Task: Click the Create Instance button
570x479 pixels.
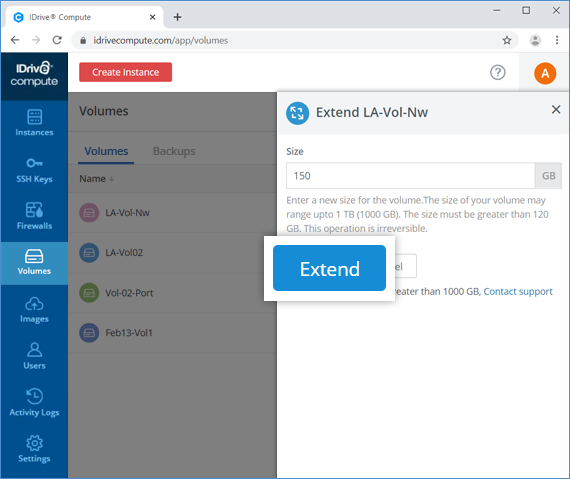Action: [125, 72]
